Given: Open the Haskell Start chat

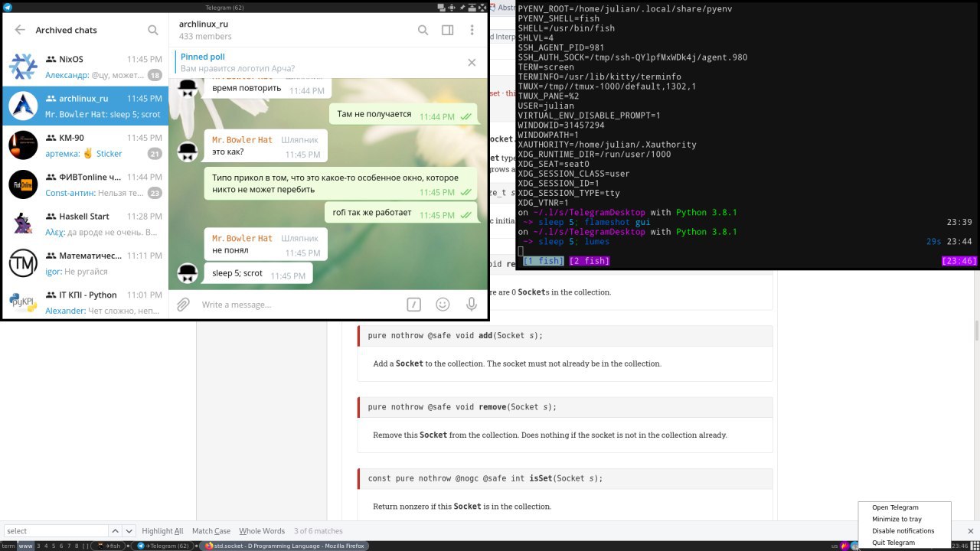Looking at the screenshot, I should [85, 223].
